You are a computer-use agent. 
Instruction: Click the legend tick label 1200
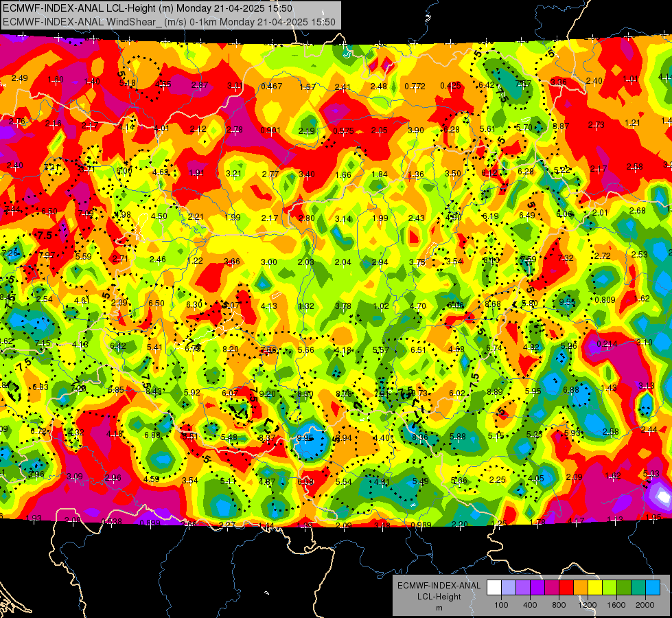(588, 605)
